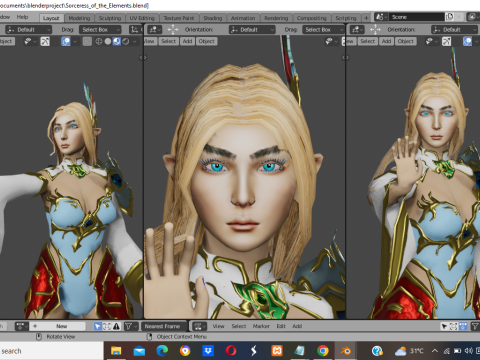Toggle overlays in the right viewport

[x=467, y=41]
